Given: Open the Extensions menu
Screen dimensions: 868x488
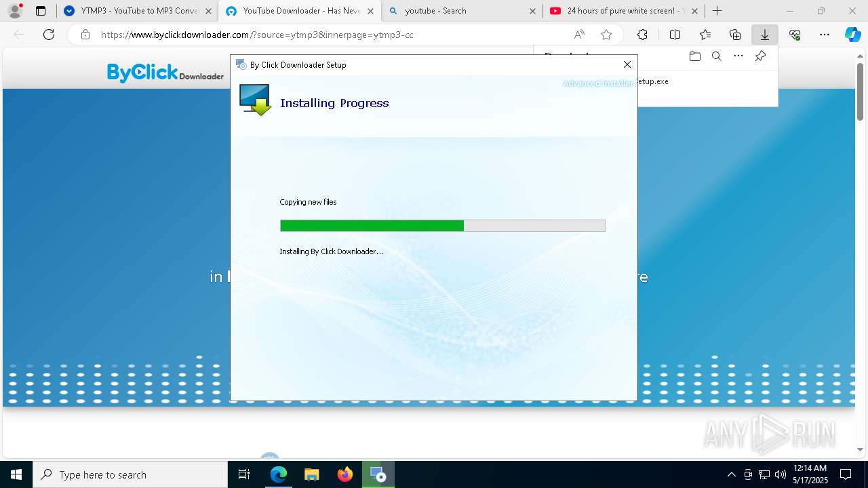Looking at the screenshot, I should (642, 35).
